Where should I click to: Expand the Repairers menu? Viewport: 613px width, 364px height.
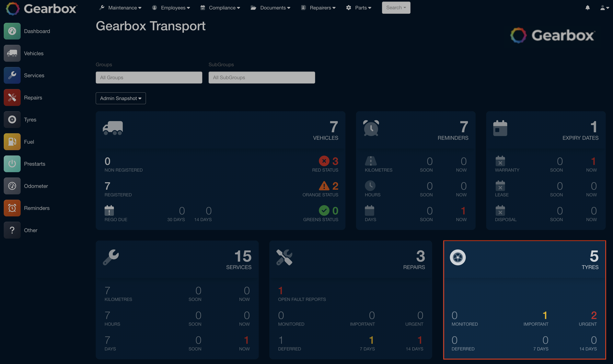(318, 8)
